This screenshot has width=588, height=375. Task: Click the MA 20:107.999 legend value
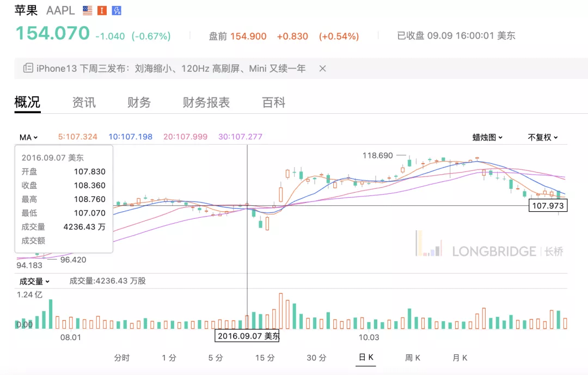pyautogui.click(x=185, y=137)
